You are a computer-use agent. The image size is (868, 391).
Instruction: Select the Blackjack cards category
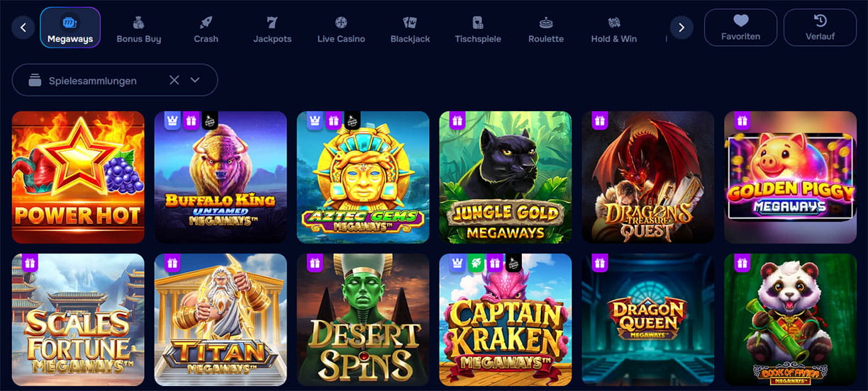(410, 28)
